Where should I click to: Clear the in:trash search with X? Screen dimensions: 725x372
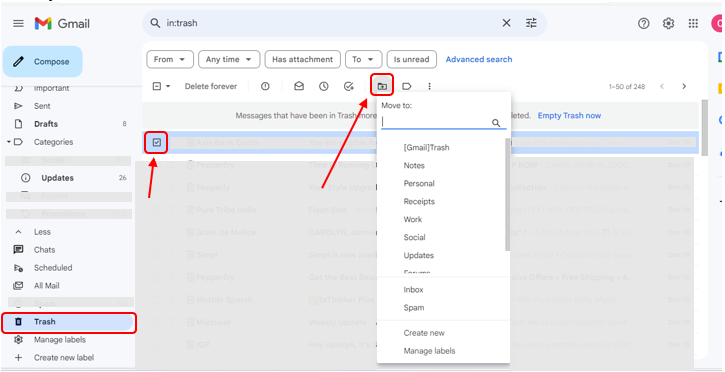[x=506, y=23]
